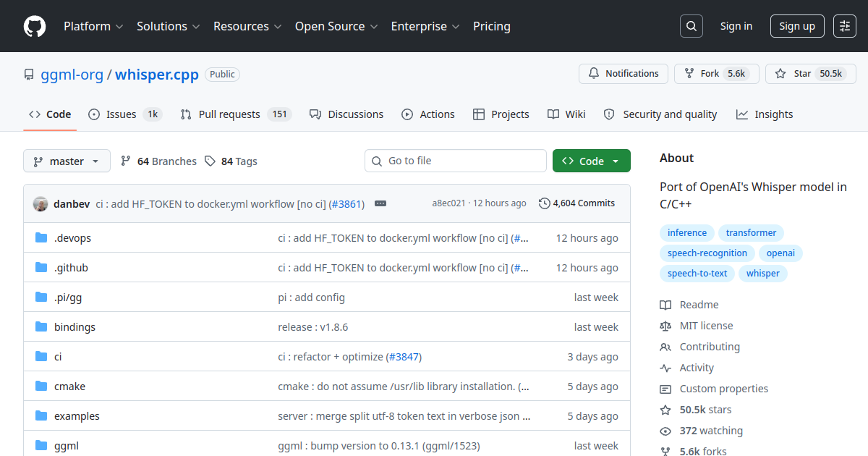Switch to the Code tab
The width and height of the screenshot is (868, 456).
[x=50, y=114]
